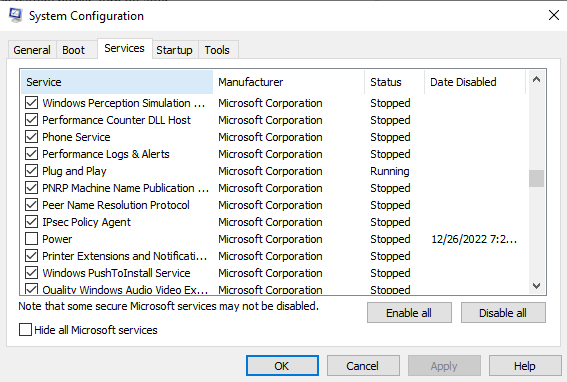
Task: Click Stopped status in Phone Service row
Action: [390, 137]
